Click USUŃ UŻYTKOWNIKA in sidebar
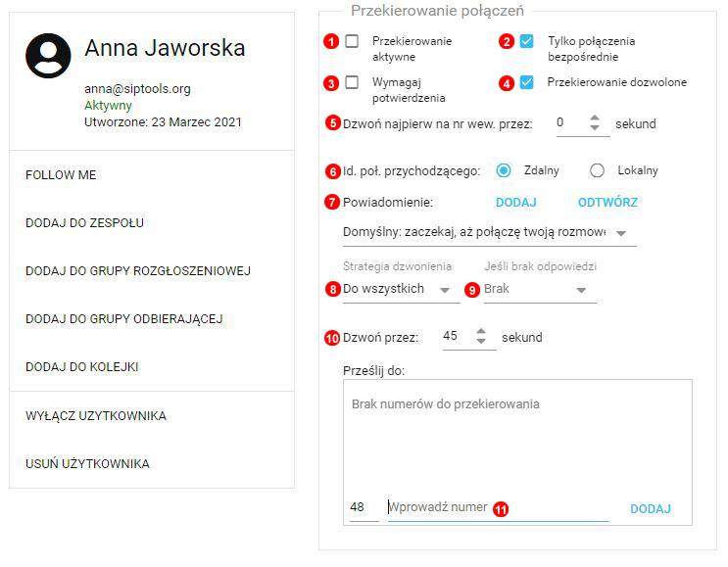Screen dimensions: 728x567 tap(87, 464)
